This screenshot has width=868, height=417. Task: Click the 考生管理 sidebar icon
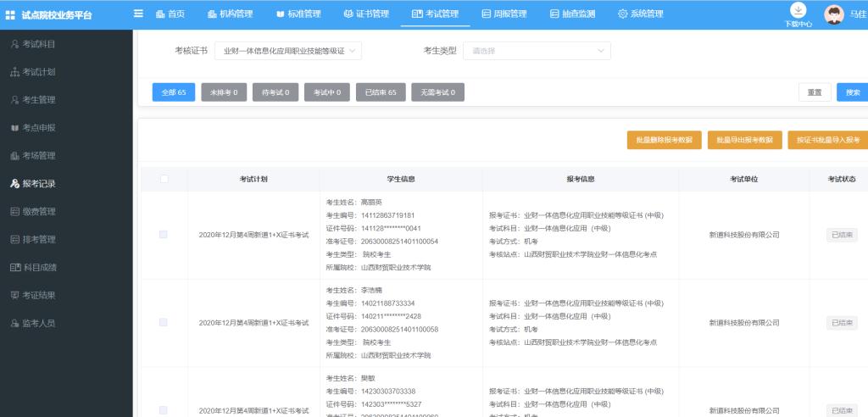point(15,100)
